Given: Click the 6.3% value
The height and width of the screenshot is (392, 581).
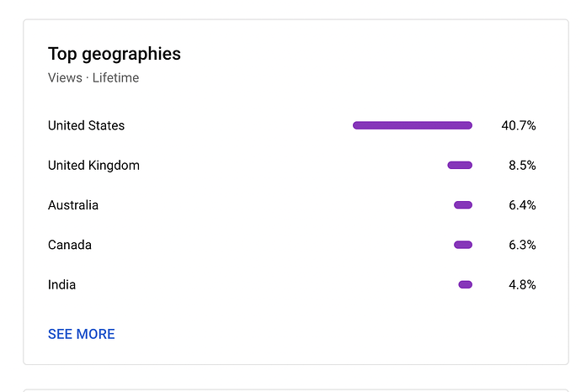Looking at the screenshot, I should [x=522, y=245].
